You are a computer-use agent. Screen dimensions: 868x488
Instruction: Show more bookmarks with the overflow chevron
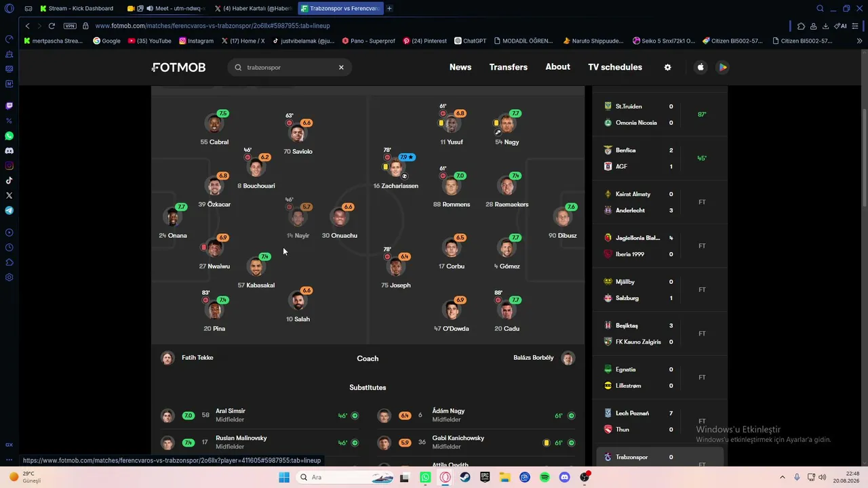click(x=859, y=41)
